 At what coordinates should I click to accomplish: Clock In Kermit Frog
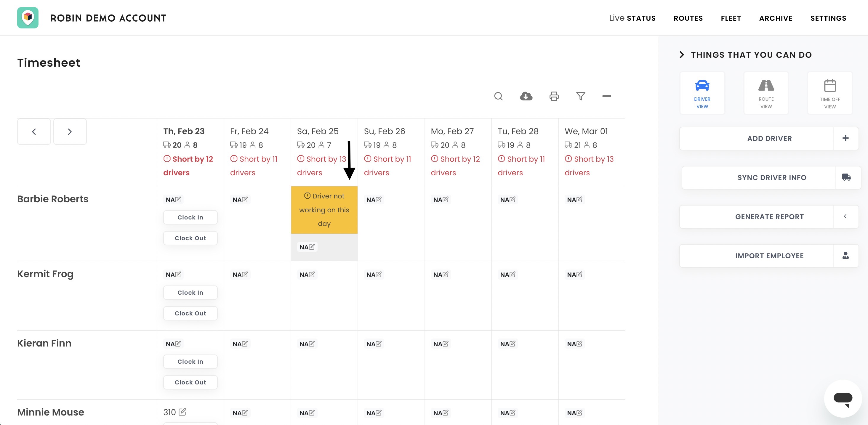coord(190,292)
